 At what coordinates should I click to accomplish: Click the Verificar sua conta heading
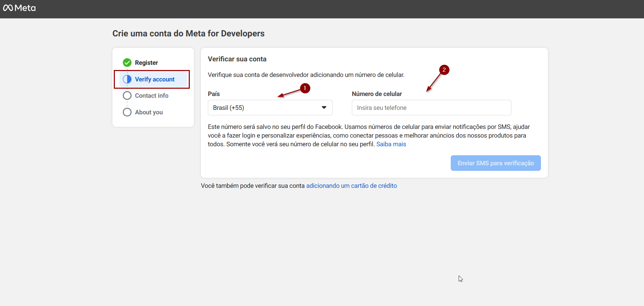[x=237, y=59]
